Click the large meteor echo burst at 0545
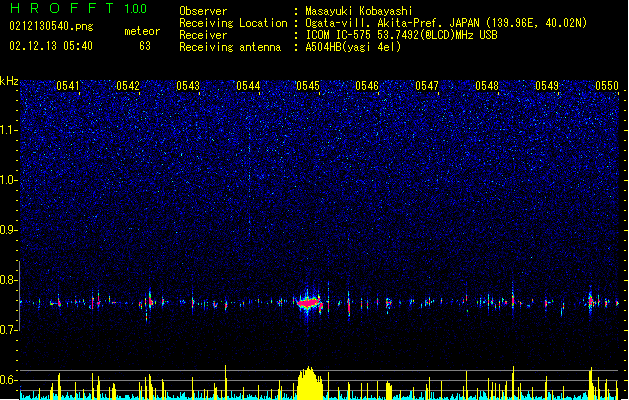The width and height of the screenshot is (629, 400). click(309, 303)
